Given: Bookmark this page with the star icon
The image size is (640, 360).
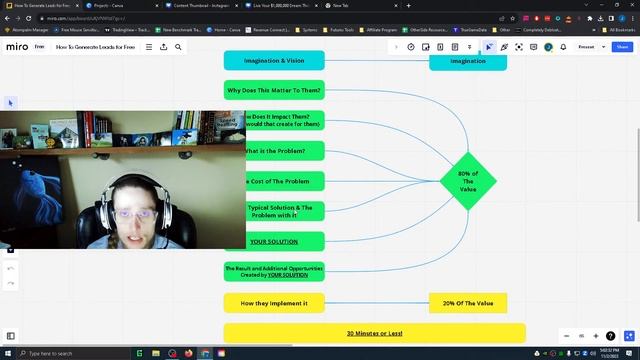Looking at the screenshot, I should tap(513, 18).
